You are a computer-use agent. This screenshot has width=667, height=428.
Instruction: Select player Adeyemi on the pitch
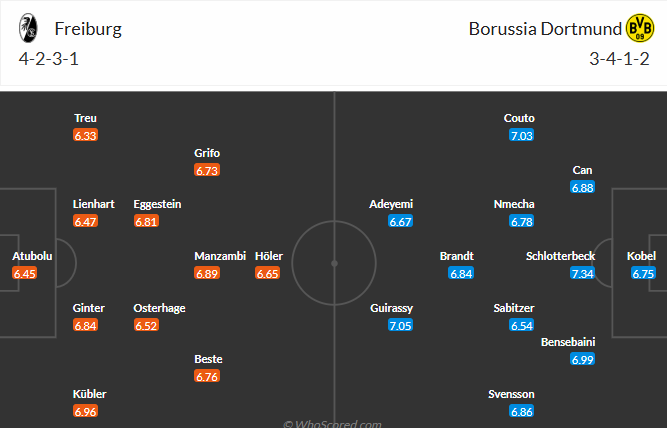coord(390,204)
